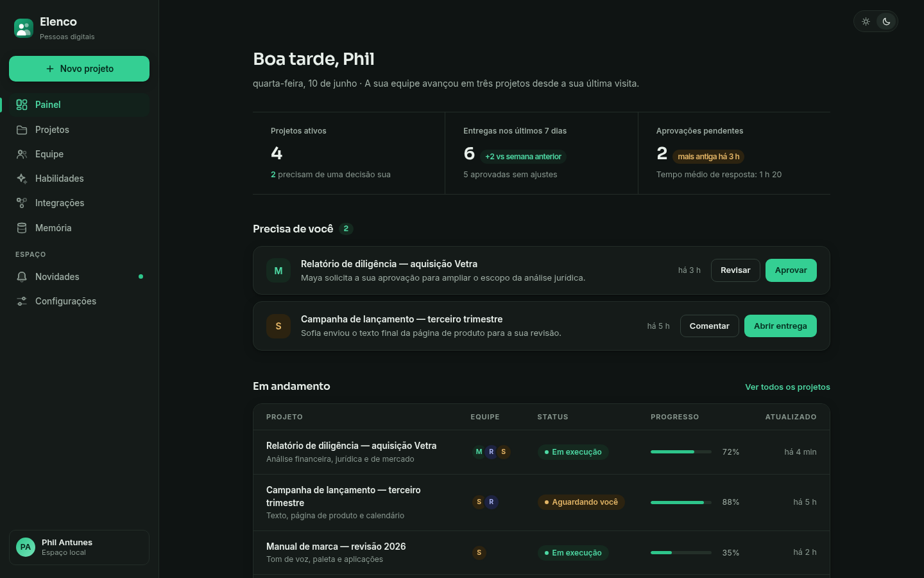
Task: Click the PROGRESSO column header
Action: tap(675, 417)
